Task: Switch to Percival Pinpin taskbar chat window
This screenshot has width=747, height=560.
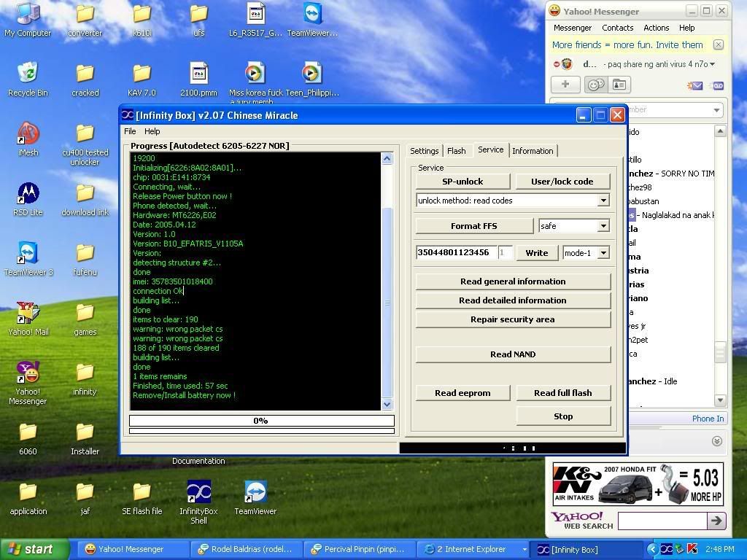Action: tap(359, 550)
